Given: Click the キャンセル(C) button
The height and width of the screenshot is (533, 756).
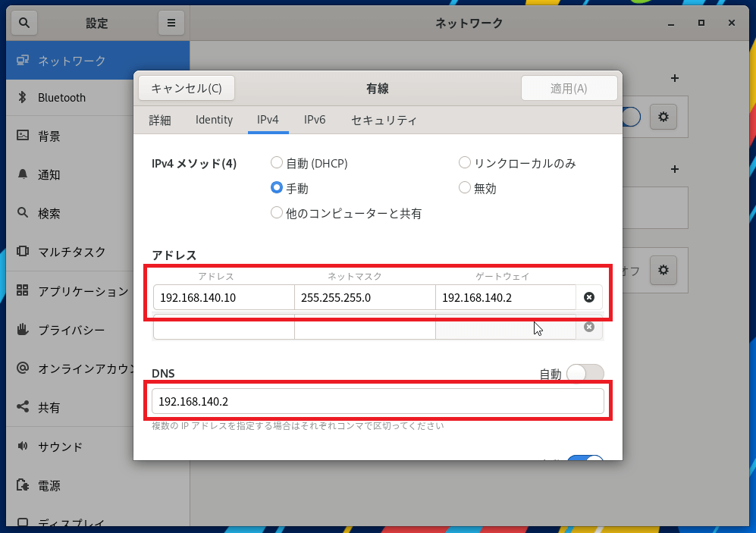Looking at the screenshot, I should click(x=187, y=88).
